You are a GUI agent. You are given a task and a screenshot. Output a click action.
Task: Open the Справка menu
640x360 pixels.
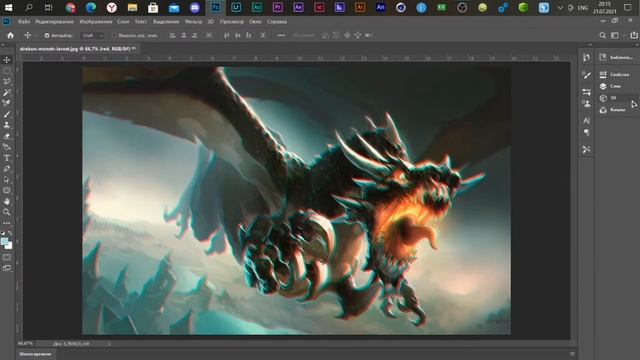277,22
